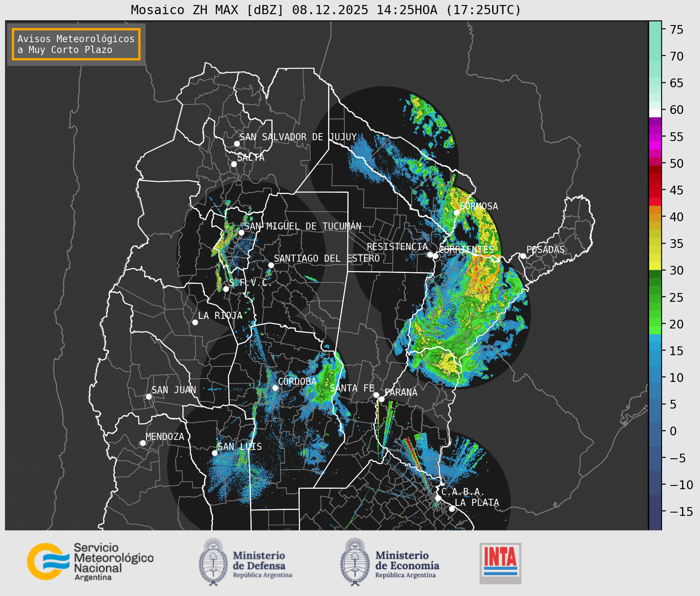Click the SANTIAGO DEL ESTERO label
Viewport: 700px width, 596px height.
point(327,258)
